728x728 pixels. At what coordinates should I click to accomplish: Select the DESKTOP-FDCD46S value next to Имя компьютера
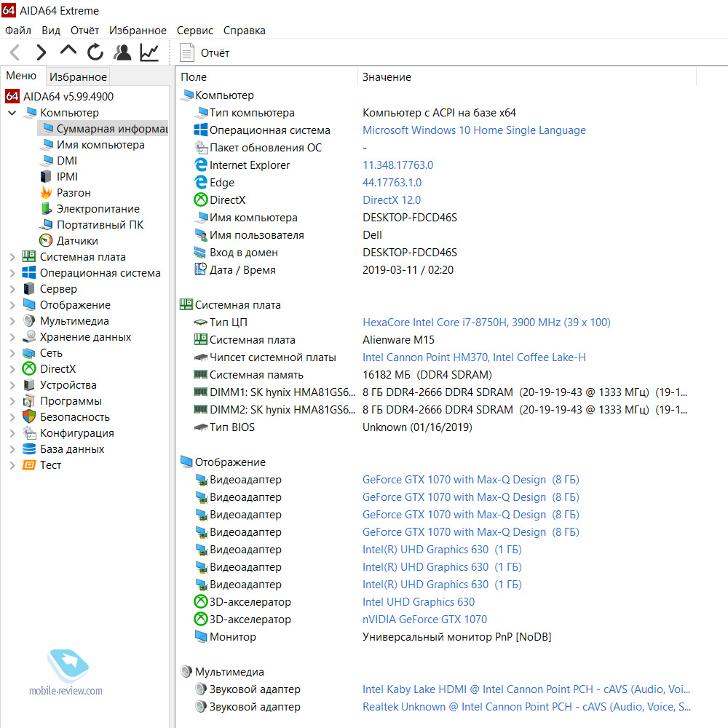(x=409, y=217)
